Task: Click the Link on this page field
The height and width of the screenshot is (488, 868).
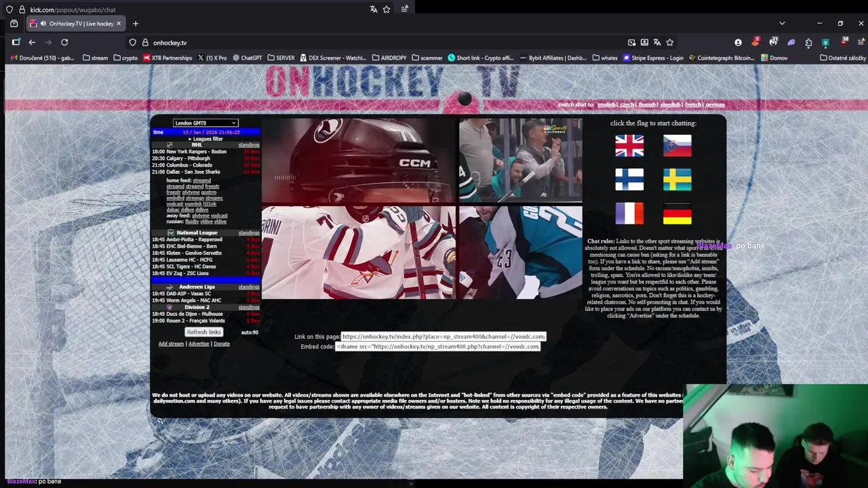Action: click(443, 336)
